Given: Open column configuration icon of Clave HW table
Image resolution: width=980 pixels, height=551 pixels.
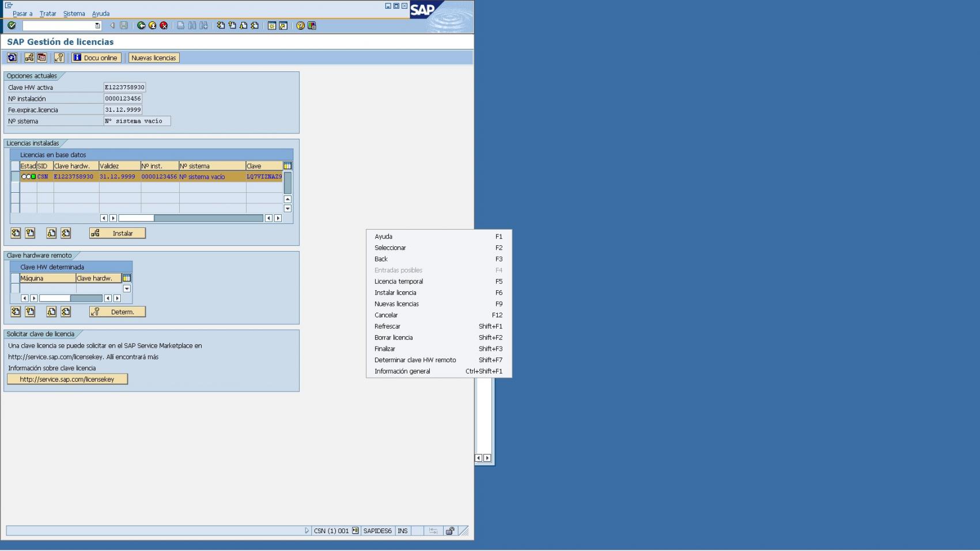Looking at the screenshot, I should click(127, 278).
